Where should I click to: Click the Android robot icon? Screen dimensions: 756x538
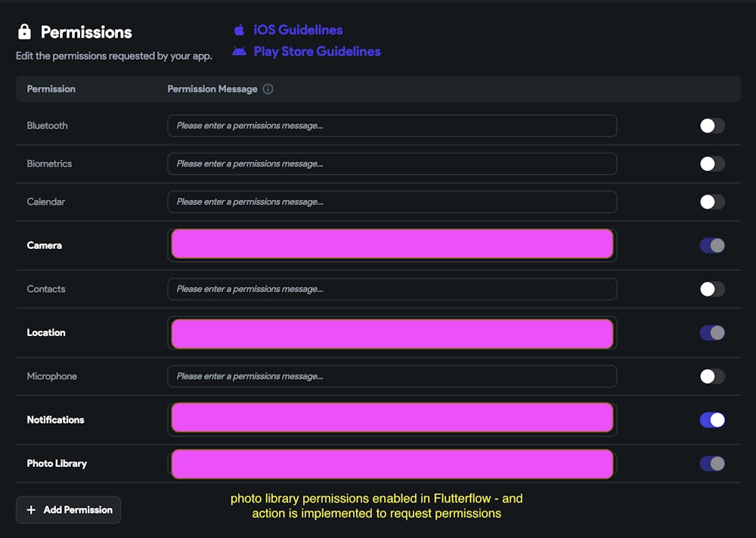click(239, 51)
